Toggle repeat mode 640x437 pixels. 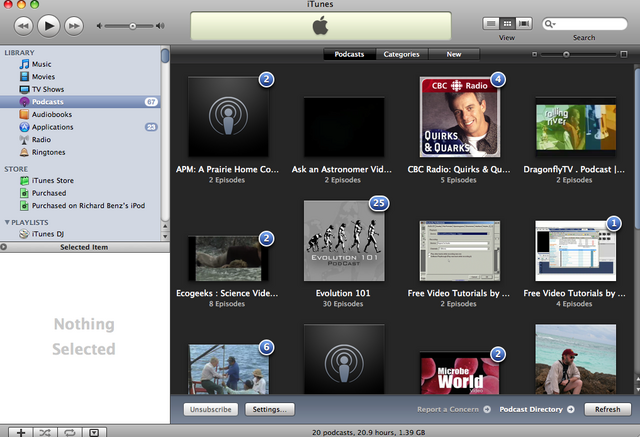[x=70, y=433]
